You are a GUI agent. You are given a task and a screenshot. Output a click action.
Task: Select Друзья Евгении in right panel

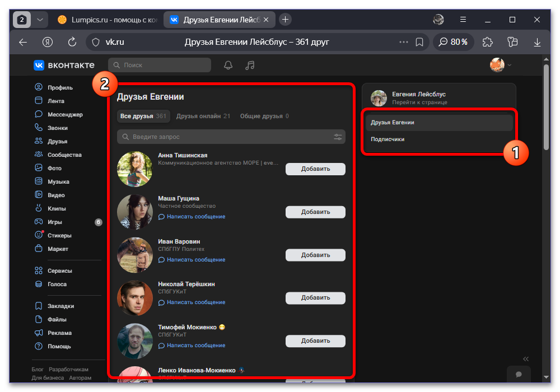[x=439, y=123]
